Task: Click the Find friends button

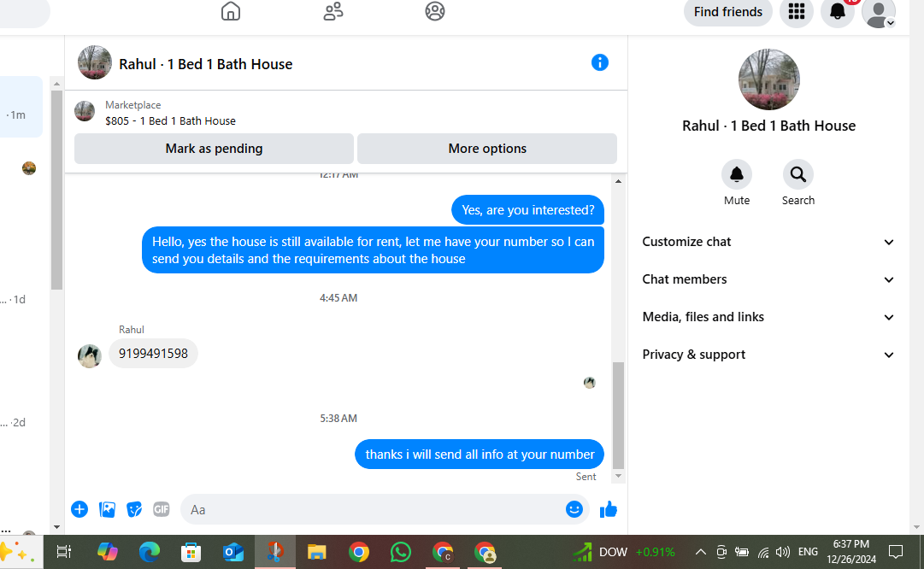Action: (x=727, y=12)
